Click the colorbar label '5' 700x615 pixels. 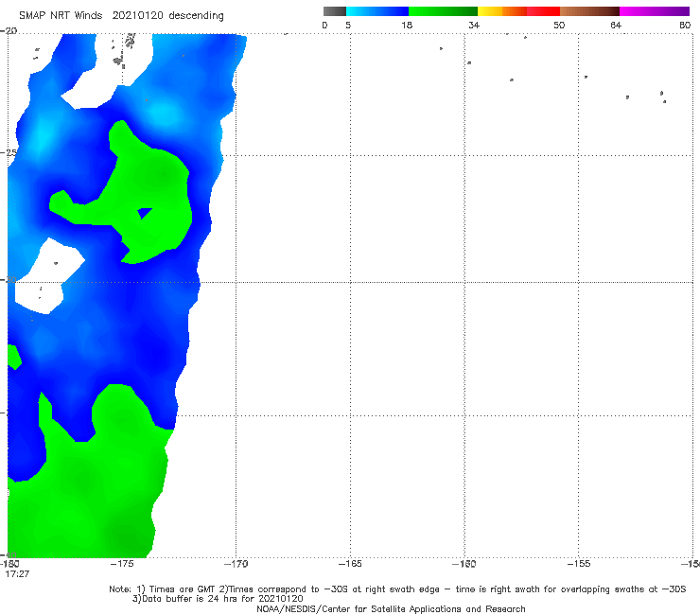click(348, 25)
